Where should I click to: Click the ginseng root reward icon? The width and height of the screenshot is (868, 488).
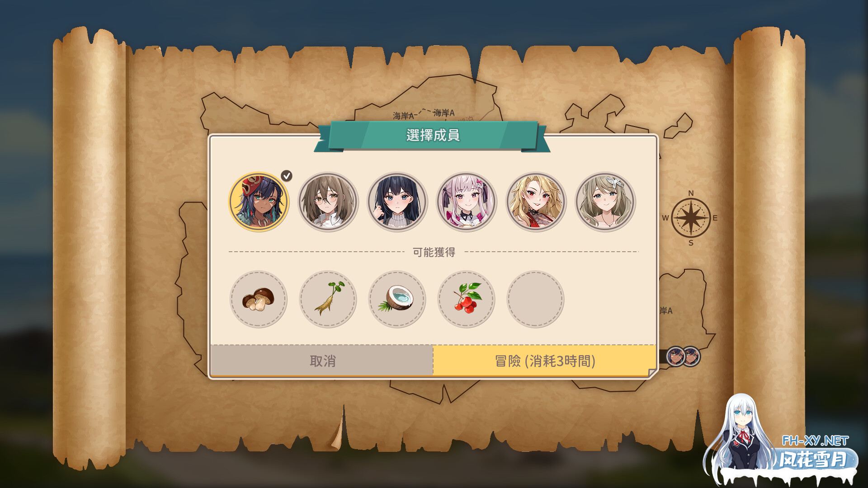coord(328,299)
